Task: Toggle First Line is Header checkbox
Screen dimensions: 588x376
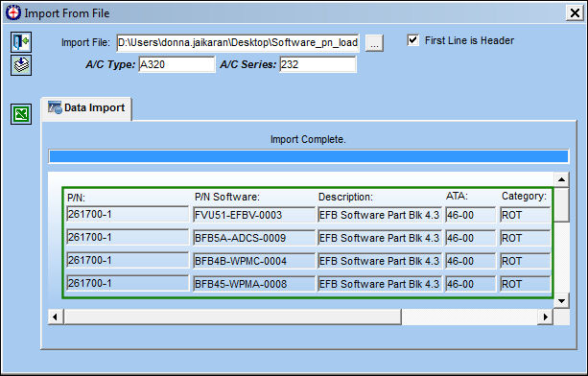Action: tap(412, 40)
